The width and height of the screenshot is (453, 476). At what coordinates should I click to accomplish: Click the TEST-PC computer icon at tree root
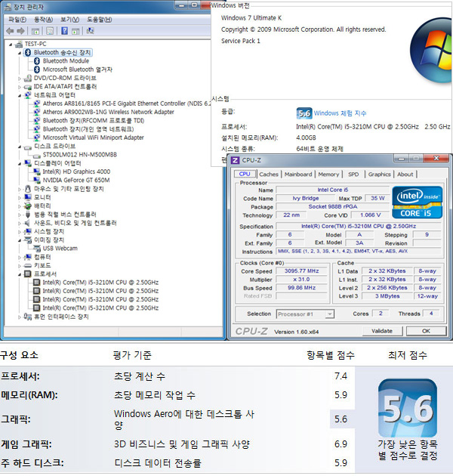click(x=19, y=45)
